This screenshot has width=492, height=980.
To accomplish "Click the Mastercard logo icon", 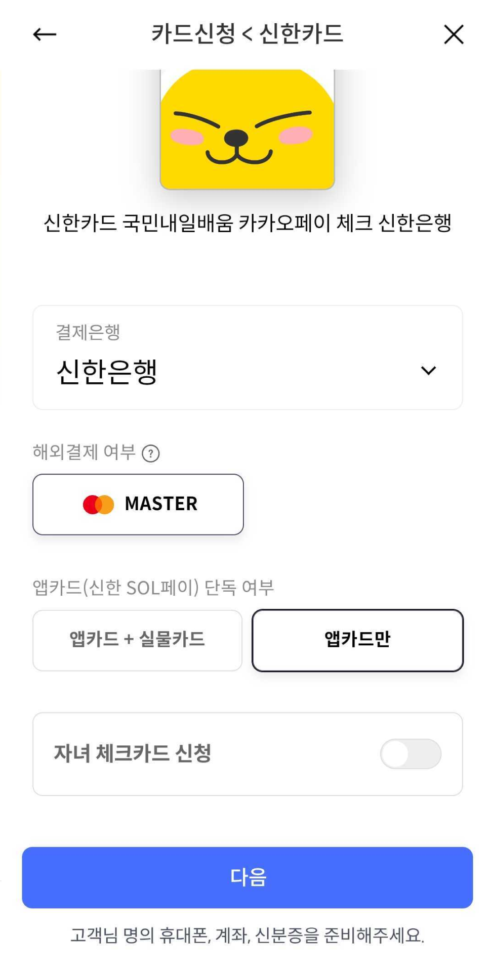I will click(98, 505).
